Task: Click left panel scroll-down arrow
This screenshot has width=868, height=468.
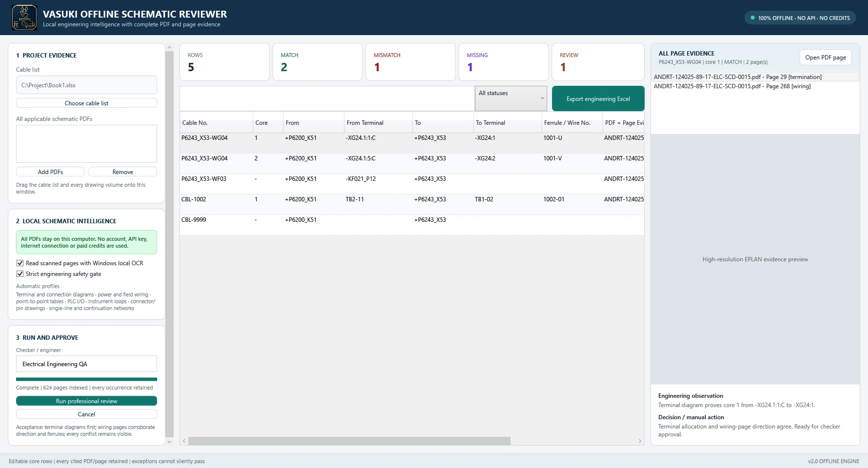Action: [169, 441]
